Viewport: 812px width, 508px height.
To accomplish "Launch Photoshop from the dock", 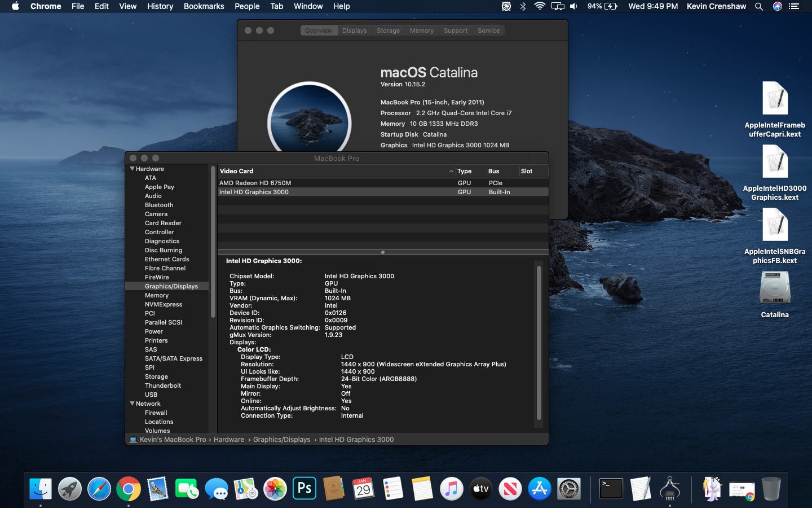I will 304,489.
